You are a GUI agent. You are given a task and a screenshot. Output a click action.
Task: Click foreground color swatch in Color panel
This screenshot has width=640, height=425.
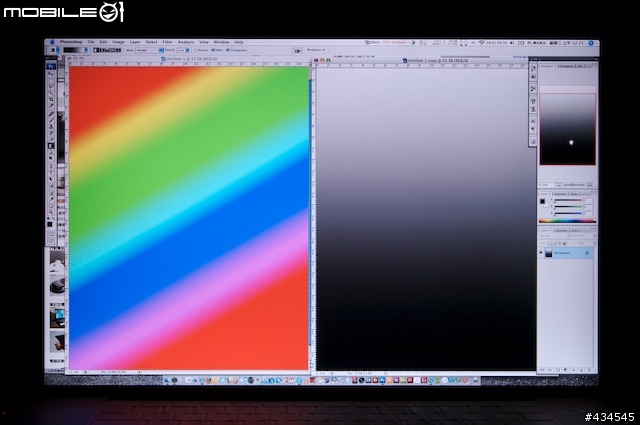pos(542,201)
